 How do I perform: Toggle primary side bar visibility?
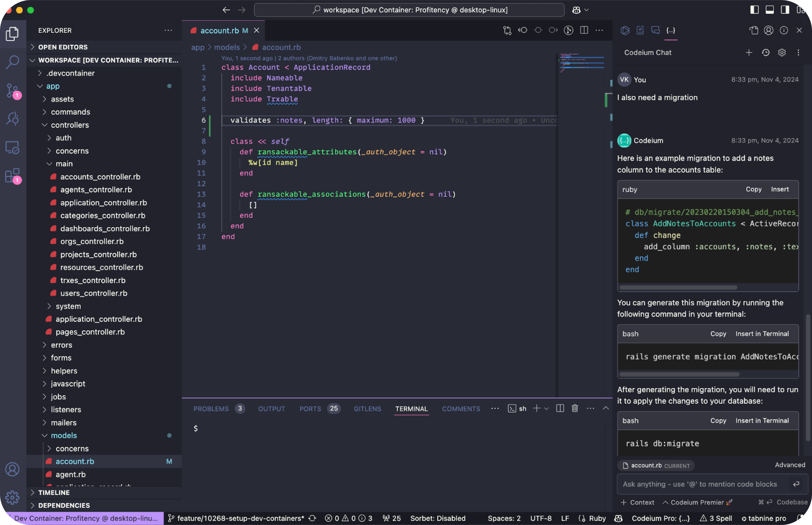[x=754, y=10]
